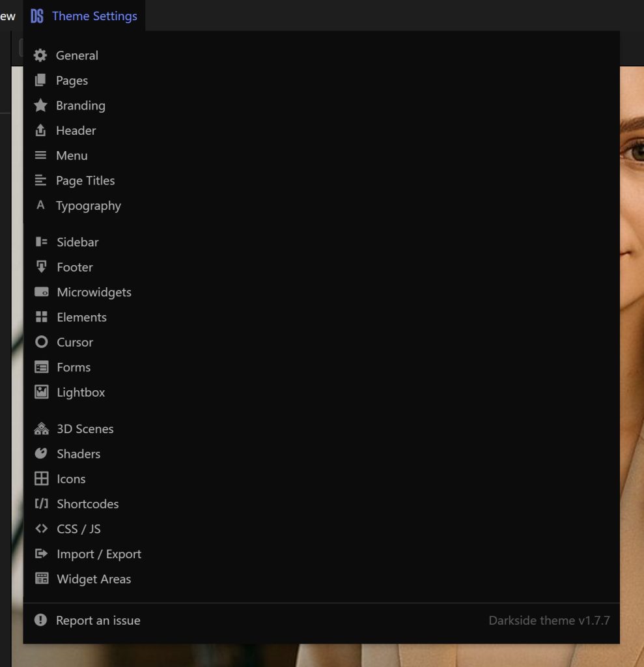Click the Menu hamburger icon

click(x=40, y=155)
